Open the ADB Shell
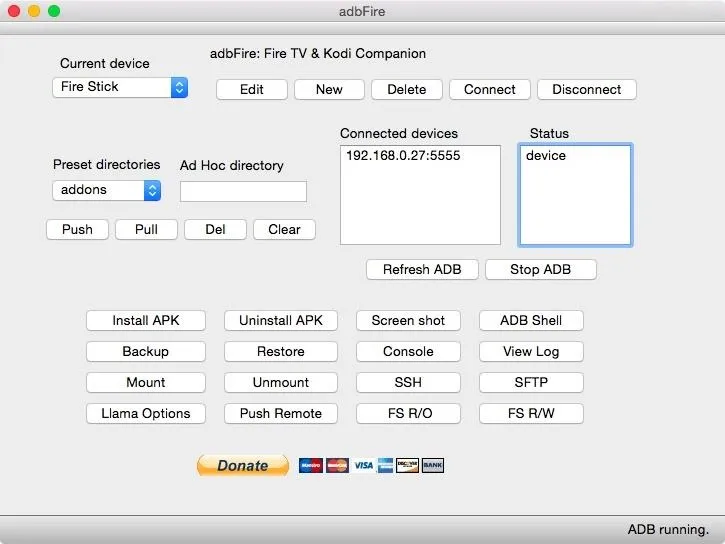This screenshot has width=725, height=544. point(531,320)
